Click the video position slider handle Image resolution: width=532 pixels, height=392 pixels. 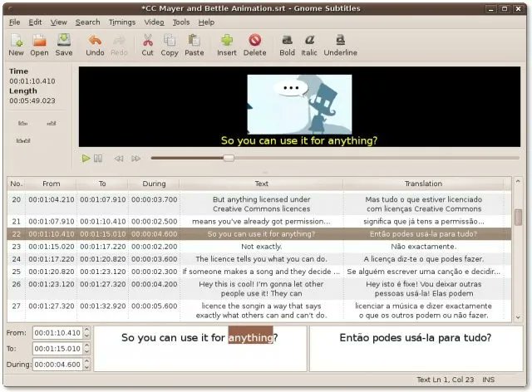click(229, 158)
